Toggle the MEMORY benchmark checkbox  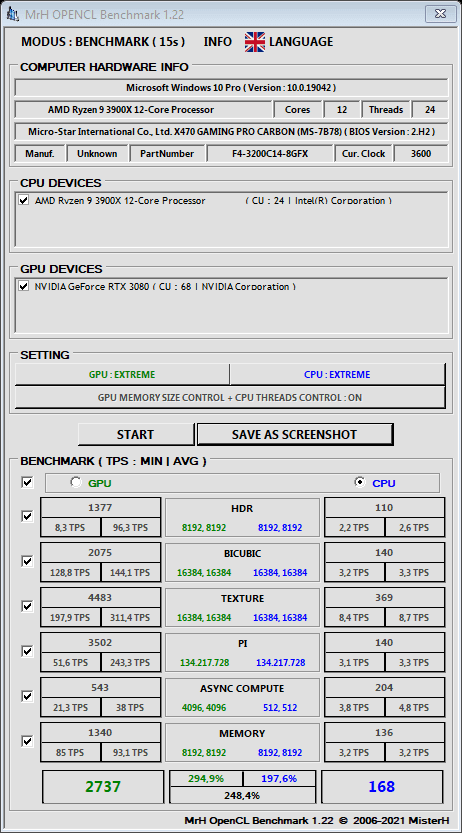[x=27, y=741]
